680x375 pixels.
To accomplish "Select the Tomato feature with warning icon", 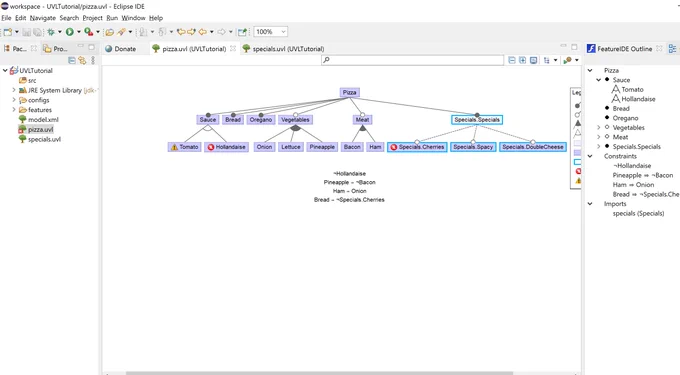I will (184, 147).
